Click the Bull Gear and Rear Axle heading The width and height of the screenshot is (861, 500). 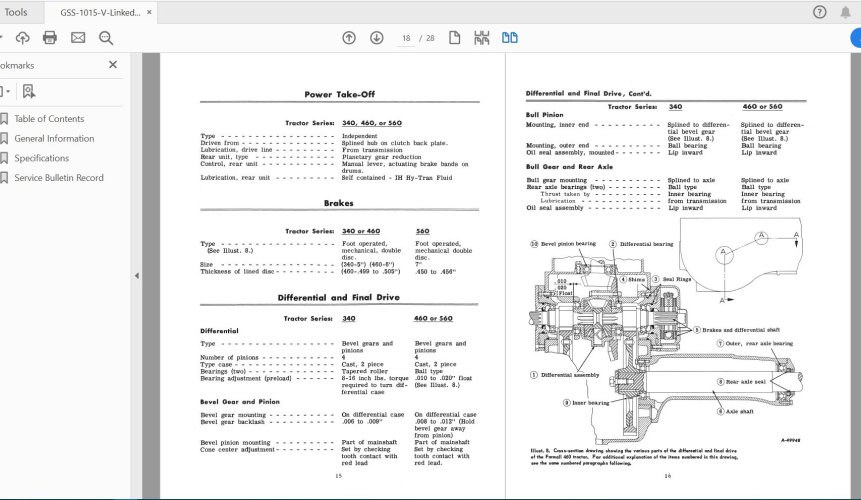[569, 167]
